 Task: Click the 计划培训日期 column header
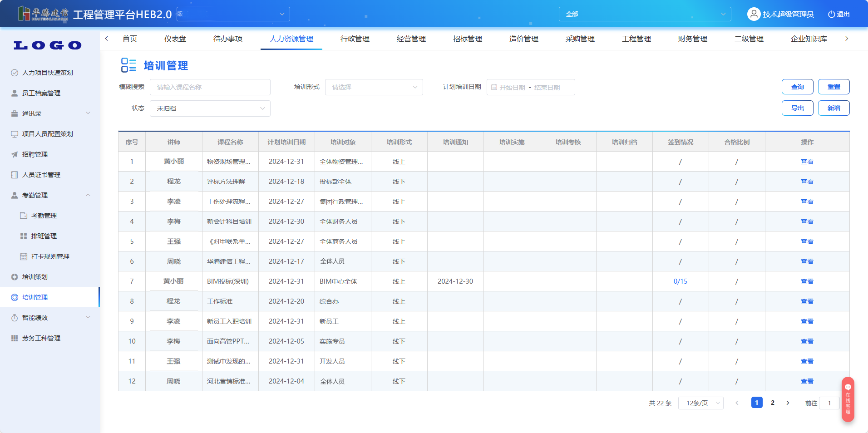click(x=286, y=142)
